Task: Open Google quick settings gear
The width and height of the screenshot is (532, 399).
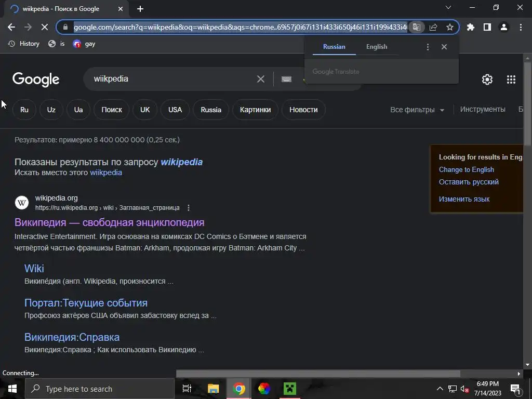Action: click(x=487, y=79)
